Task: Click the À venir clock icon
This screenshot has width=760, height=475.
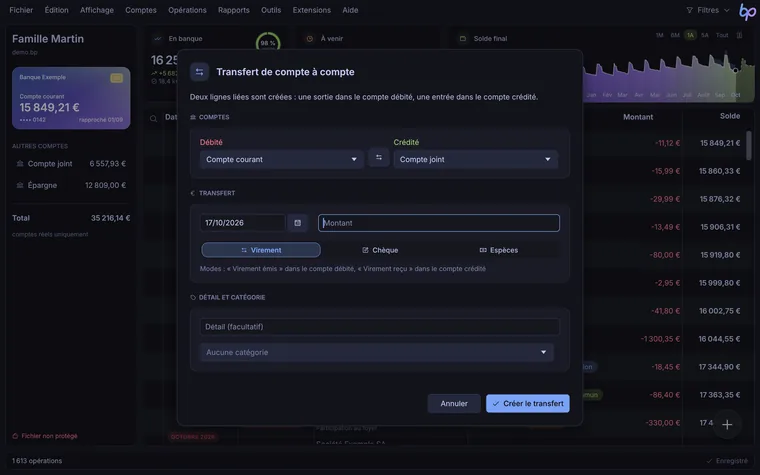Action: coord(310,39)
